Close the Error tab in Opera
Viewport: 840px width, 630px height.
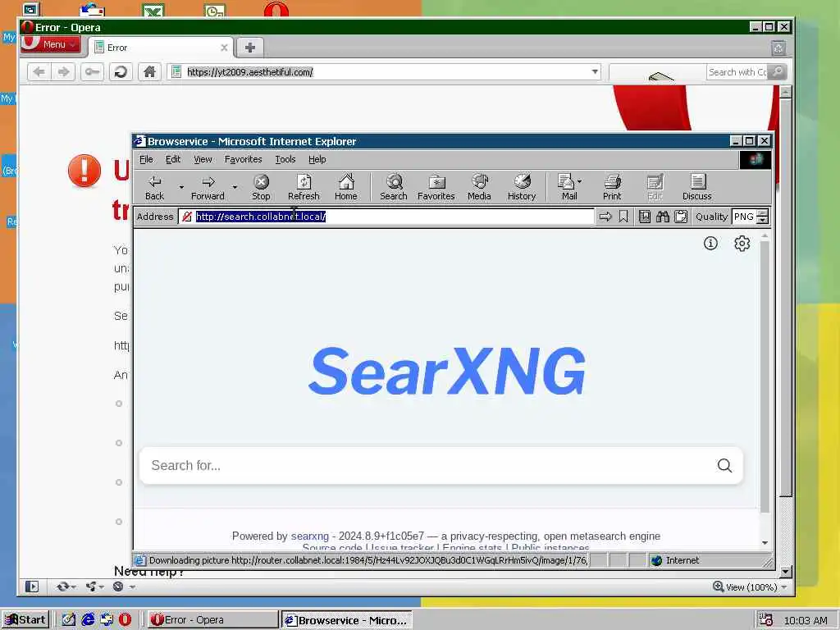click(x=224, y=48)
